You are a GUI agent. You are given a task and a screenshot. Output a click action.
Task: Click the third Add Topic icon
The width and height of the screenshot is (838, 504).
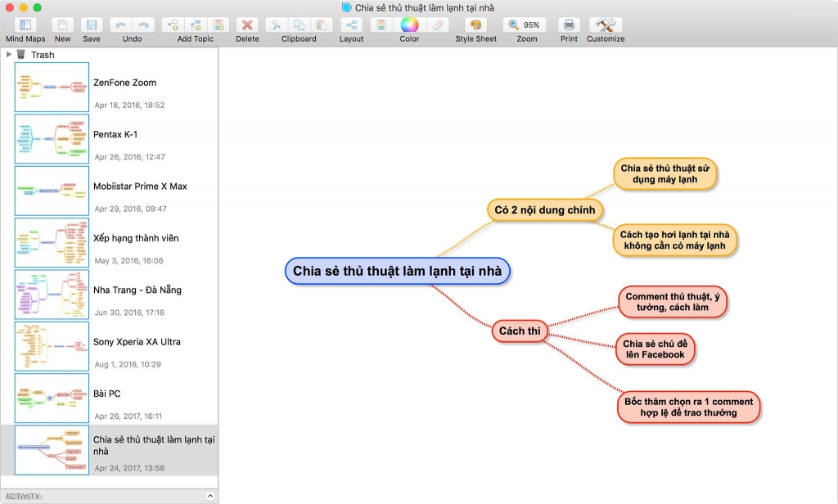tap(218, 25)
